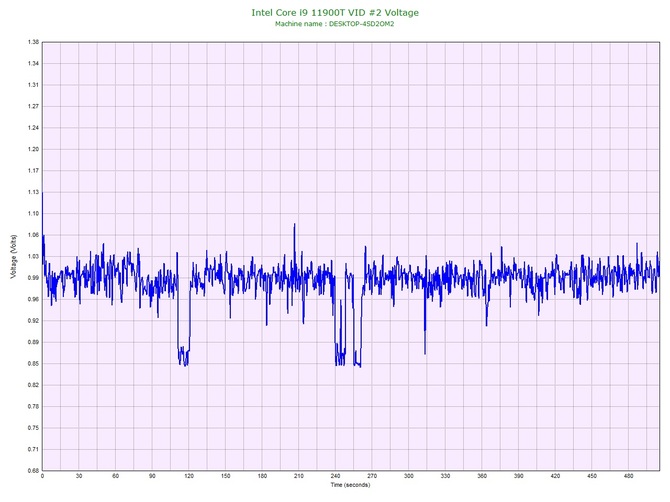Viewport: 670px width, 502px height.
Task: Click the 0 mark on the time axis
Action: tap(42, 476)
